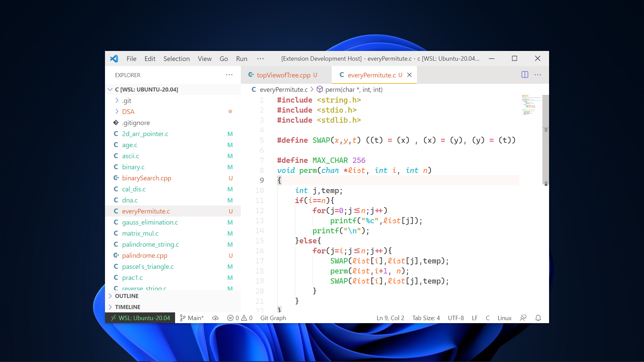Change C language mode in status bar

pyautogui.click(x=488, y=318)
